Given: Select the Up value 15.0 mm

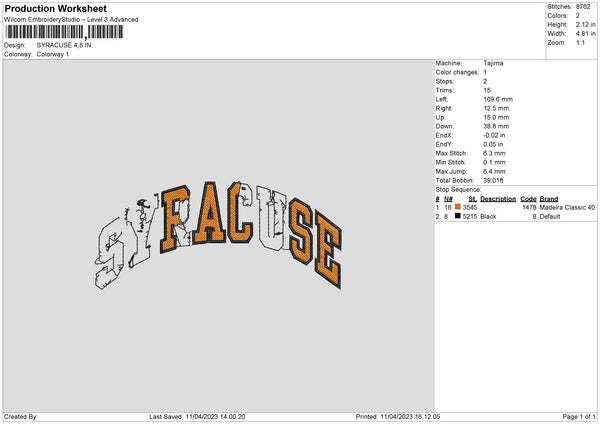Looking at the screenshot, I should click(496, 117).
